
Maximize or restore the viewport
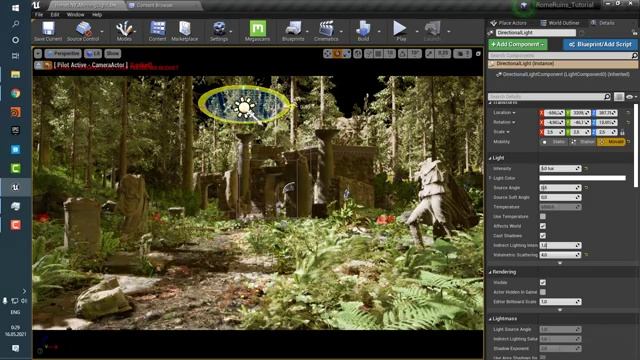point(478,54)
